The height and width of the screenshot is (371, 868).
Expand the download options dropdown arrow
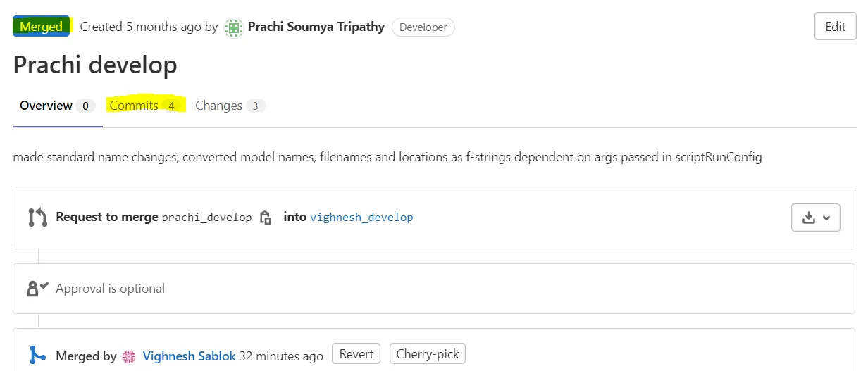point(826,218)
